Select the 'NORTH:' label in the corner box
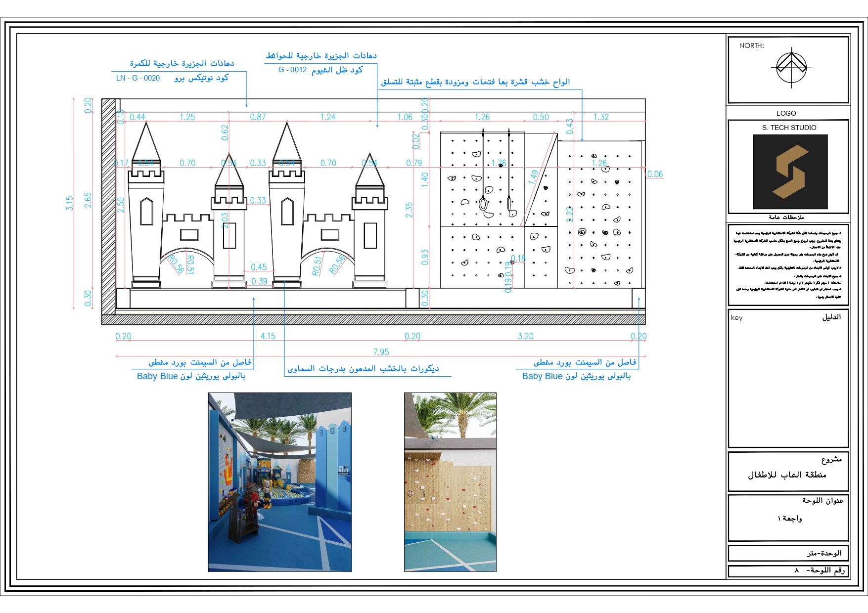868x613 pixels. coord(751,44)
